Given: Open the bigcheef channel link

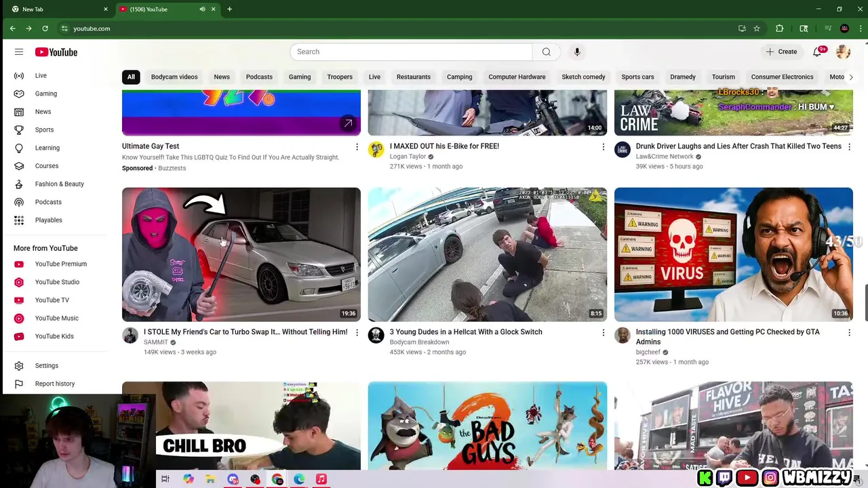Looking at the screenshot, I should pyautogui.click(x=648, y=352).
